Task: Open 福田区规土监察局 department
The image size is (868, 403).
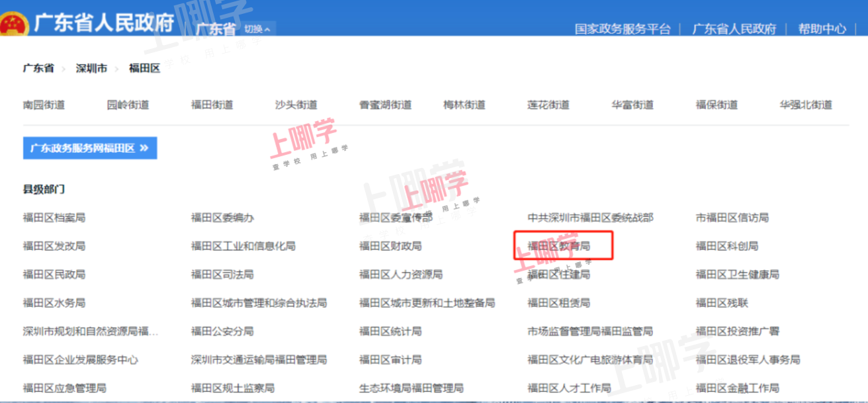Action: pos(232,388)
